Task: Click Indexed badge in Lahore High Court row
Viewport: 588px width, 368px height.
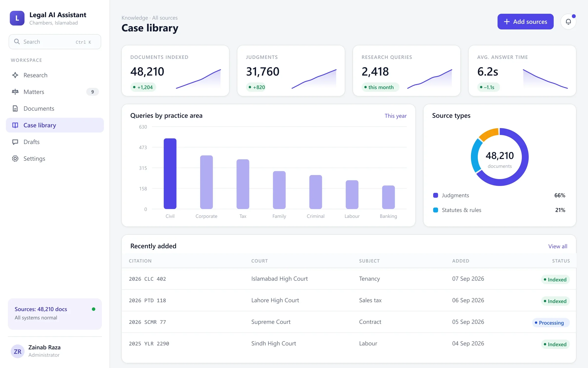Action: coord(555,301)
